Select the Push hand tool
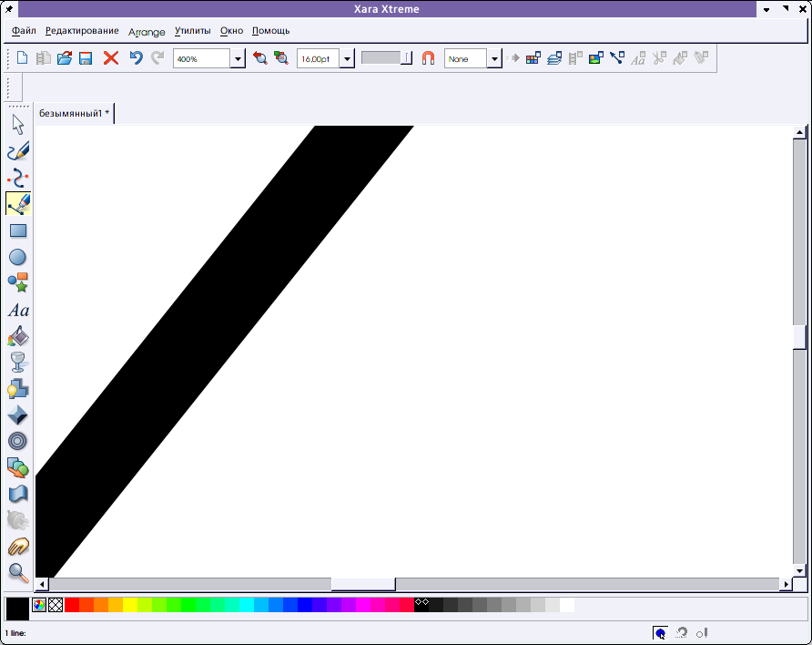The height and width of the screenshot is (645, 812). click(x=18, y=547)
